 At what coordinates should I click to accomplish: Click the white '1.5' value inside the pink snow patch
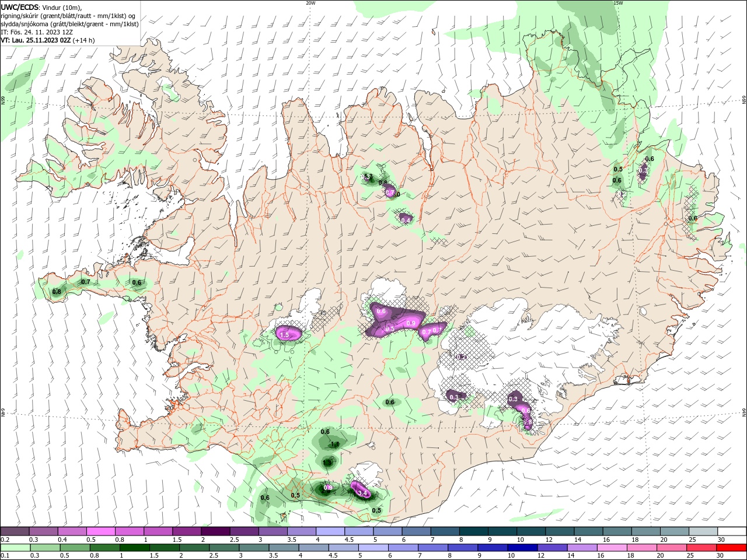285,335
